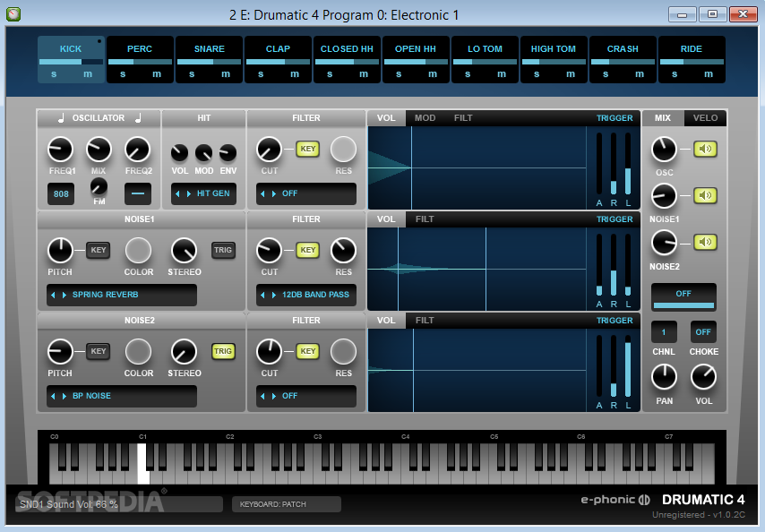Click the note icon left of OSCILLATOR

click(62, 118)
